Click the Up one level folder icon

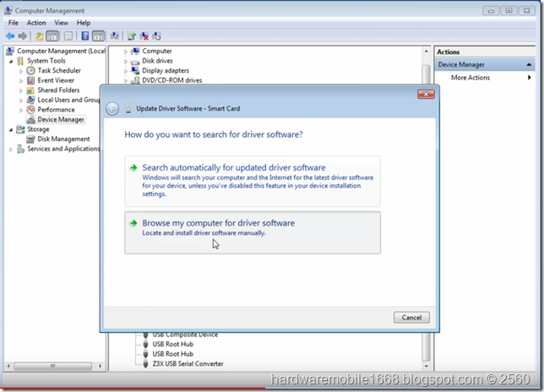[x=39, y=35]
